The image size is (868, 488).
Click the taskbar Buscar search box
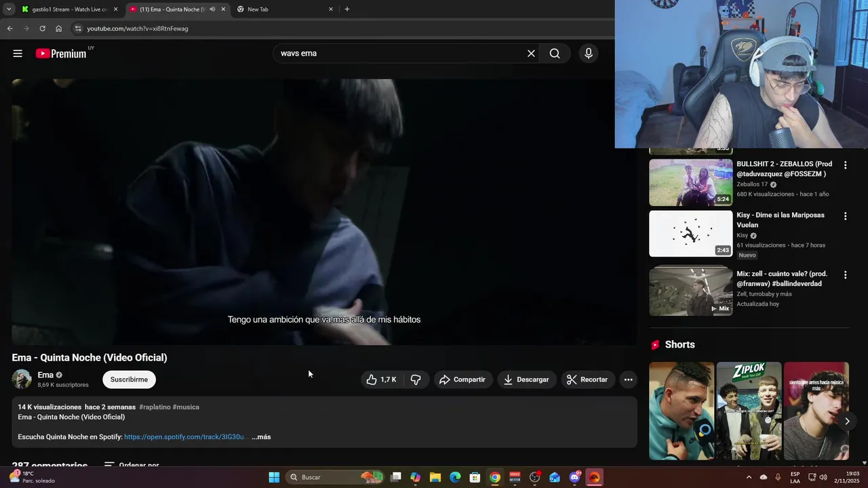336,477
